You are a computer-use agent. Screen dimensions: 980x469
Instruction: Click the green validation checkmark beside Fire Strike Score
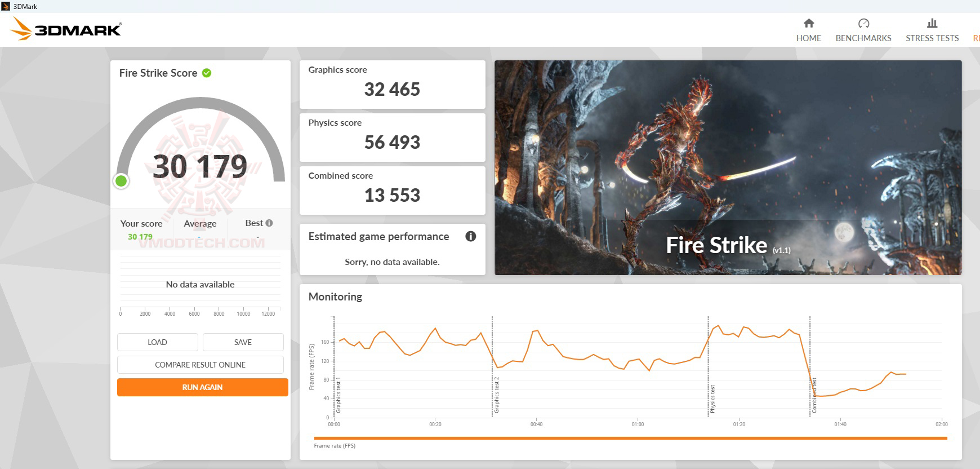207,73
